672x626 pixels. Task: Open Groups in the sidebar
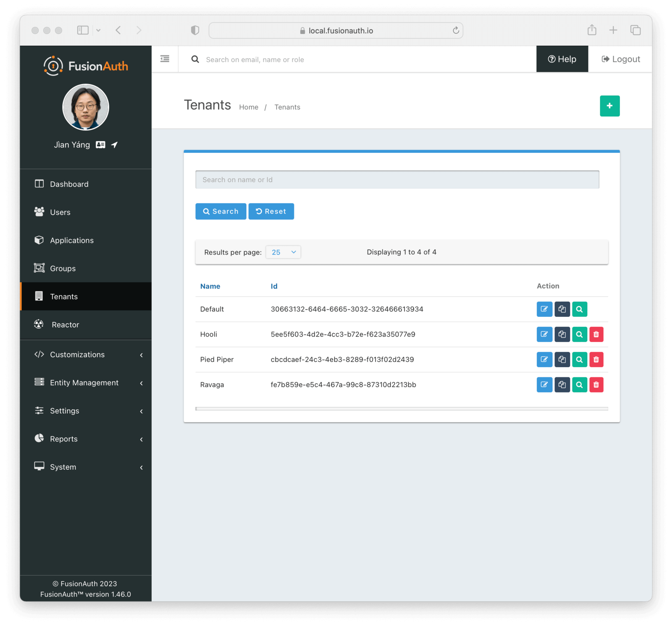click(86, 268)
